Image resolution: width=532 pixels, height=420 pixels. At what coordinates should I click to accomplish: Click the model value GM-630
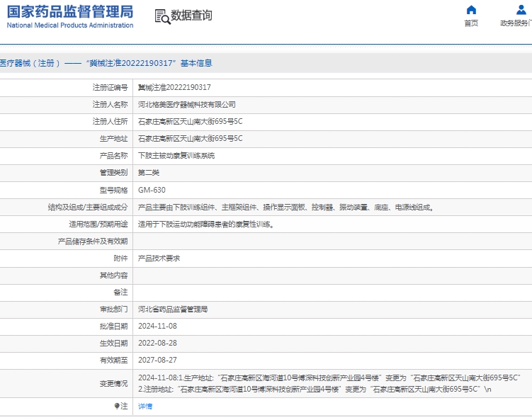[152, 190]
